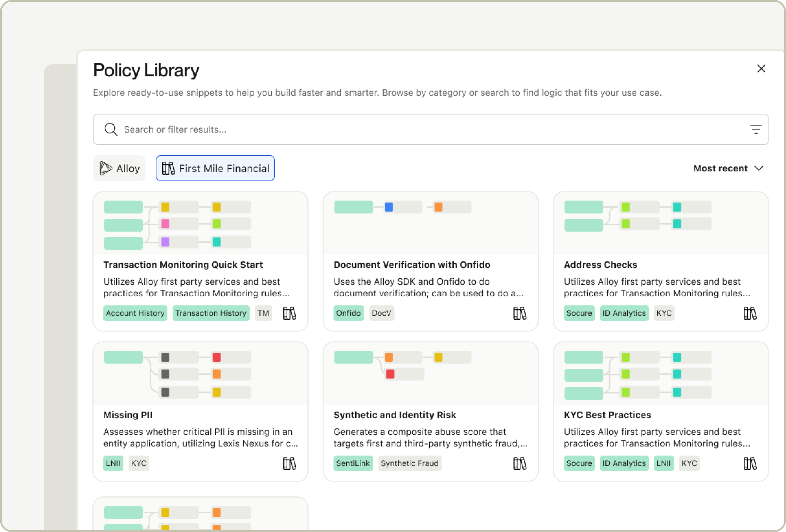The height and width of the screenshot is (532, 786).
Task: Click library books icon on Transaction Monitoring card
Action: click(x=290, y=313)
